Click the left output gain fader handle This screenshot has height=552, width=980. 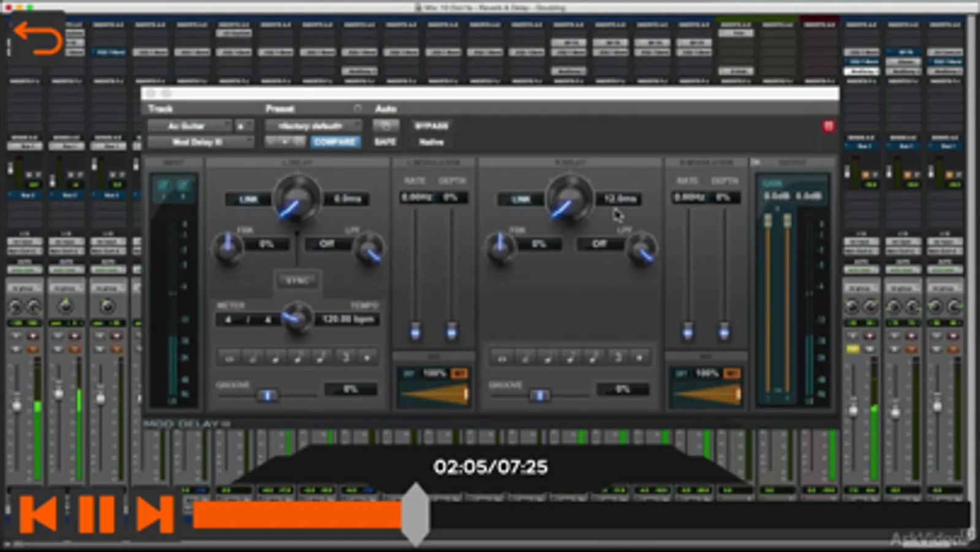click(767, 221)
